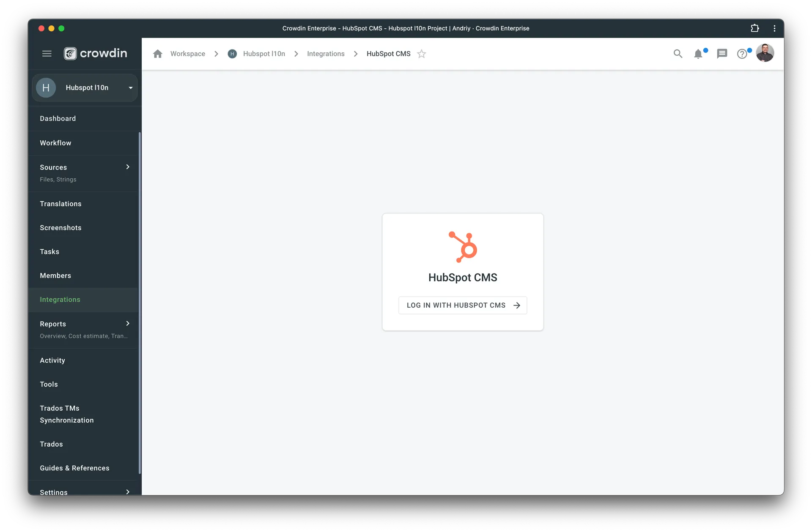
Task: Click the Workspace breadcrumb link
Action: 188,54
